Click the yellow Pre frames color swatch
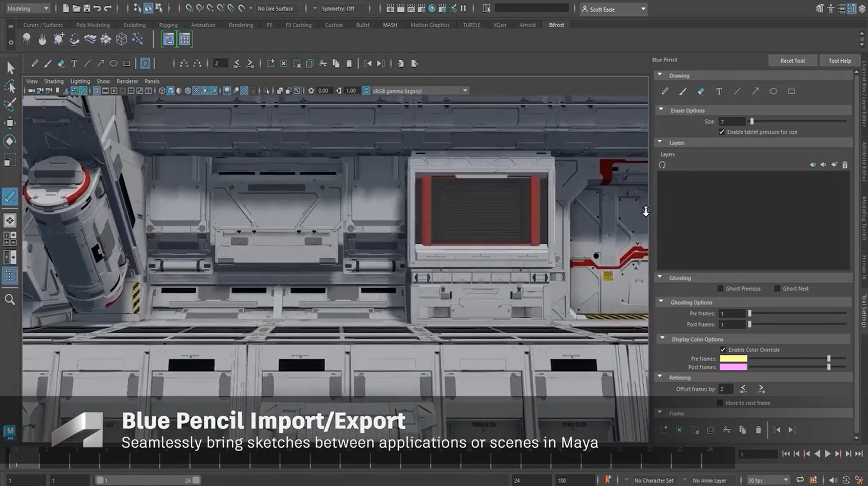 [733, 358]
